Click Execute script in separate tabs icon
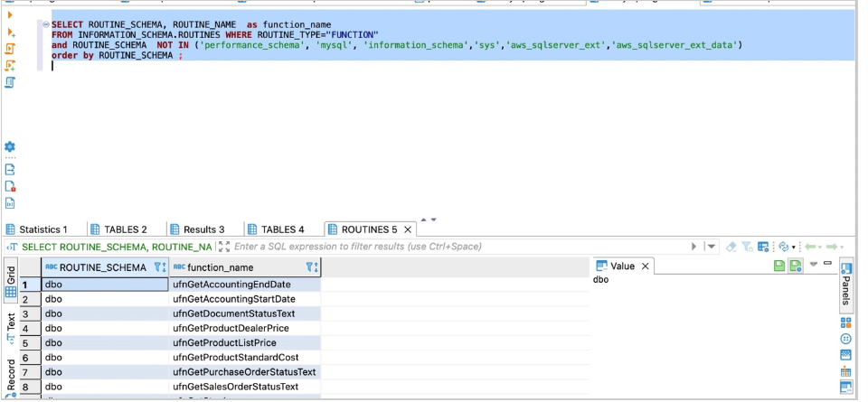The image size is (868, 402). point(10,65)
